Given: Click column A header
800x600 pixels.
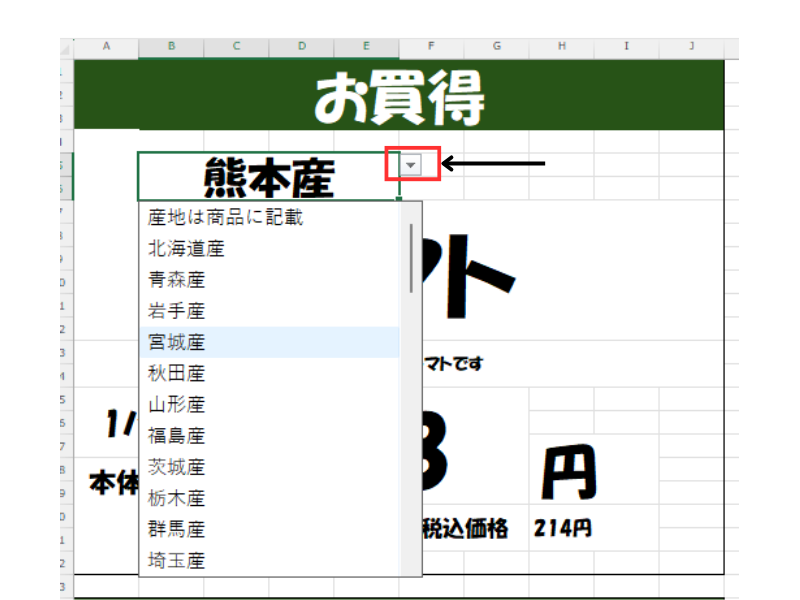Looking at the screenshot, I should click(106, 46).
